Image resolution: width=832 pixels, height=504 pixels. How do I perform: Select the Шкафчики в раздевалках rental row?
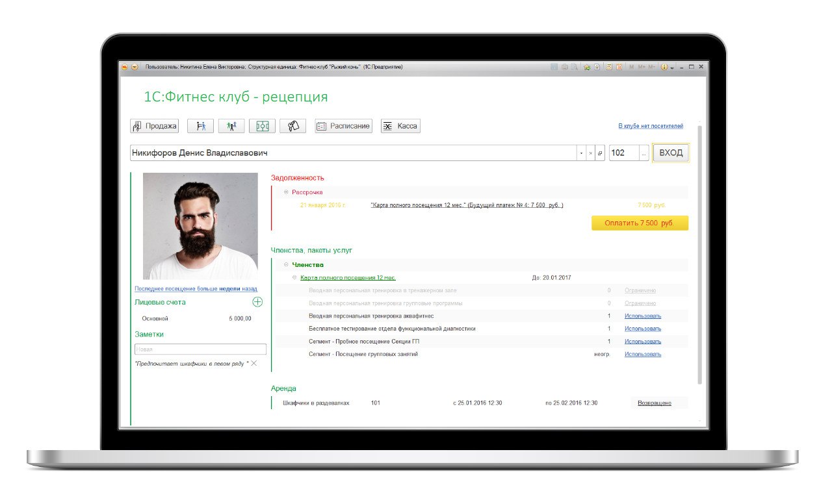tap(481, 403)
